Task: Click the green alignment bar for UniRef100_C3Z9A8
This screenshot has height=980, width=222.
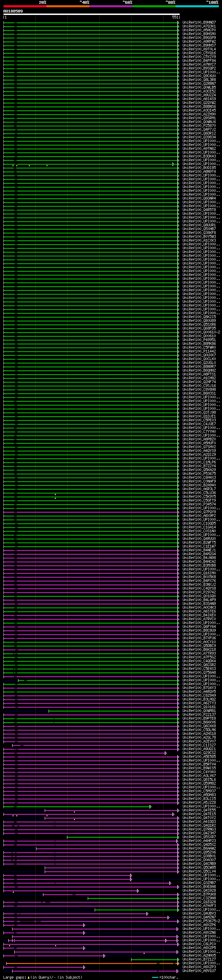Action: [133, 898]
